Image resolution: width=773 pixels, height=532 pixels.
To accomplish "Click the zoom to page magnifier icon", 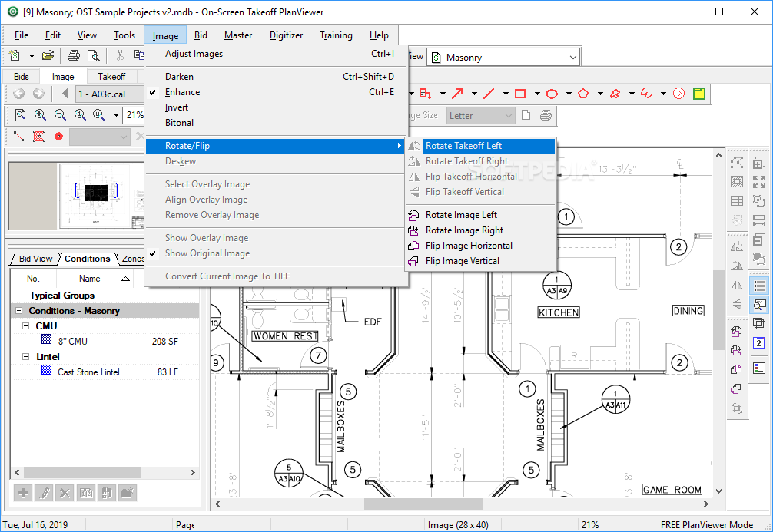I will point(20,115).
